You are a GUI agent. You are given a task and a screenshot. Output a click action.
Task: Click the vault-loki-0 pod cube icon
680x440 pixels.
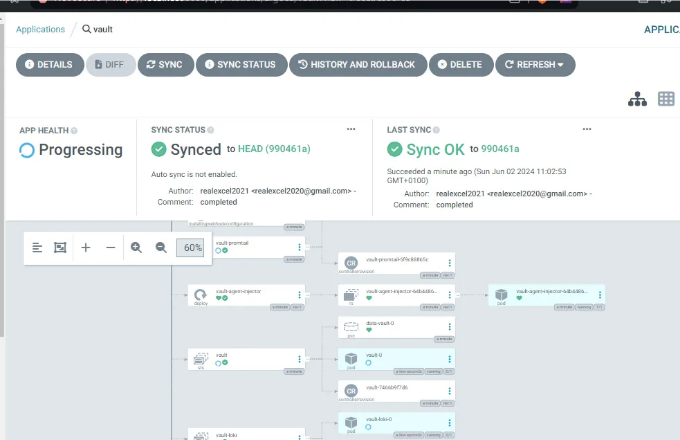[x=351, y=422]
